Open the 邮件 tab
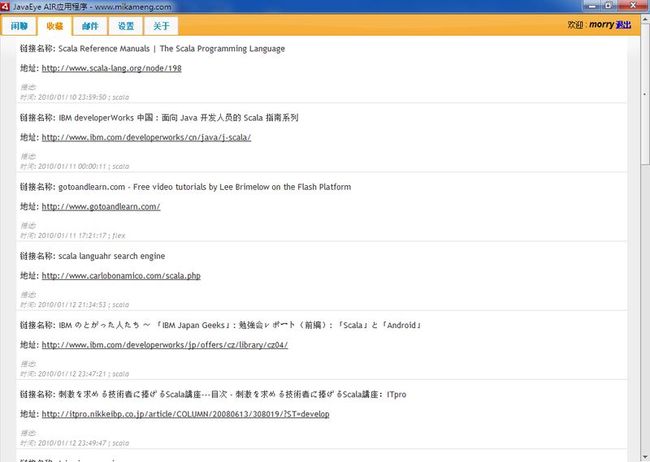This screenshot has height=462, width=650. point(90,26)
